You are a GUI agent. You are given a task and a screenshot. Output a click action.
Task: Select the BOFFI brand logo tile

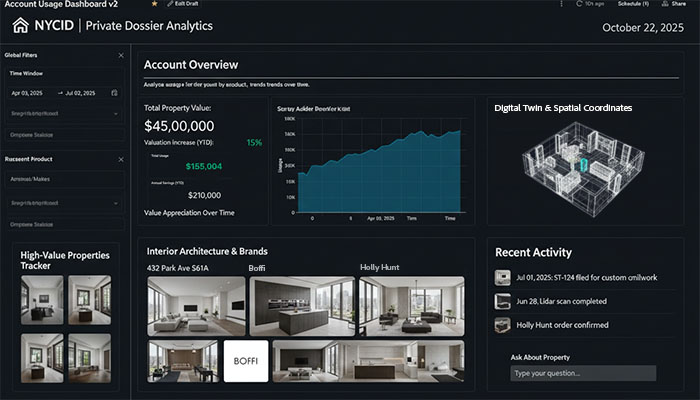coord(245,361)
